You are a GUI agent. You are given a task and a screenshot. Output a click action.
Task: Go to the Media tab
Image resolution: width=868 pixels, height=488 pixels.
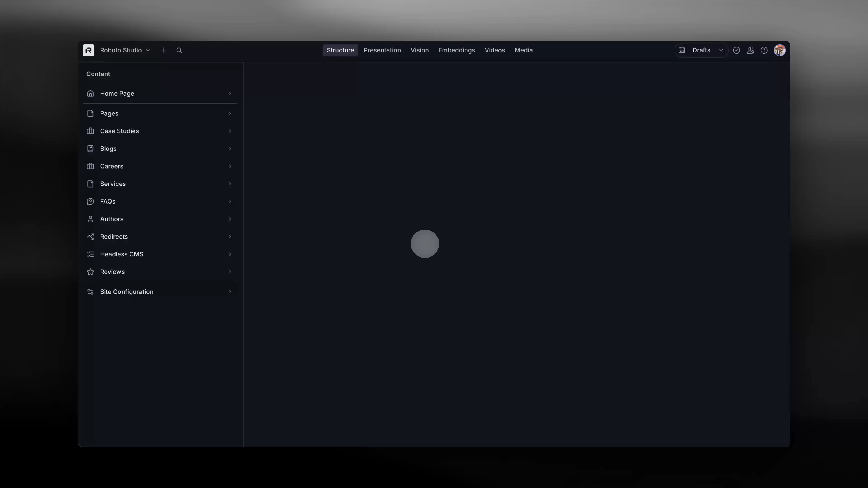click(x=523, y=50)
